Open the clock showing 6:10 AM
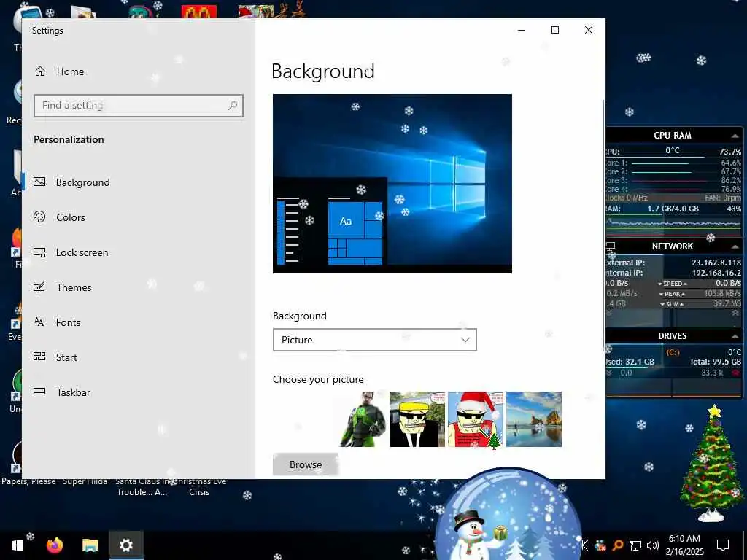747x560 pixels. point(684,545)
